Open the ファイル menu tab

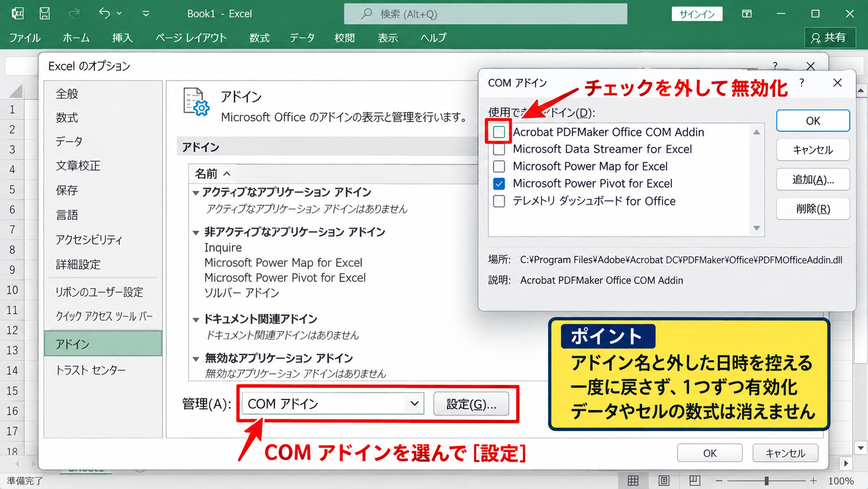24,37
